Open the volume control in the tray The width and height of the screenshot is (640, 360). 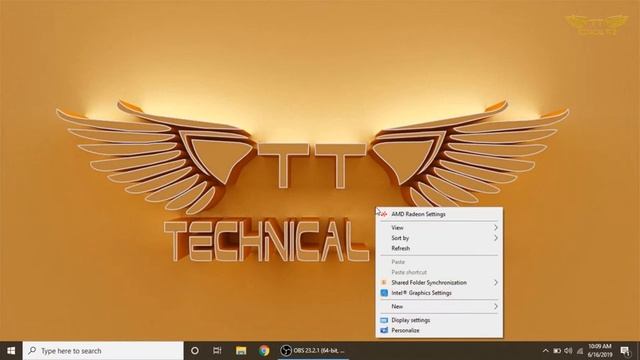tap(568, 351)
